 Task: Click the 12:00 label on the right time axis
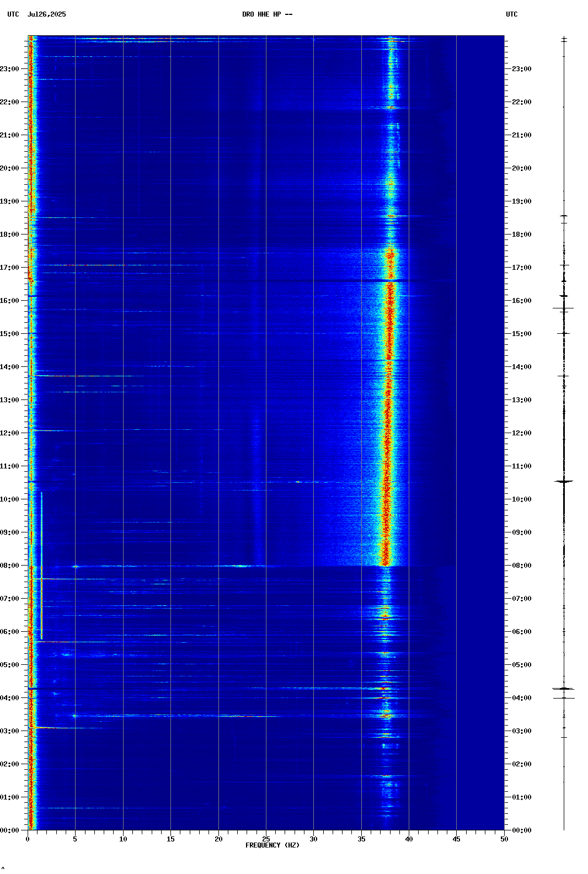pyautogui.click(x=522, y=433)
